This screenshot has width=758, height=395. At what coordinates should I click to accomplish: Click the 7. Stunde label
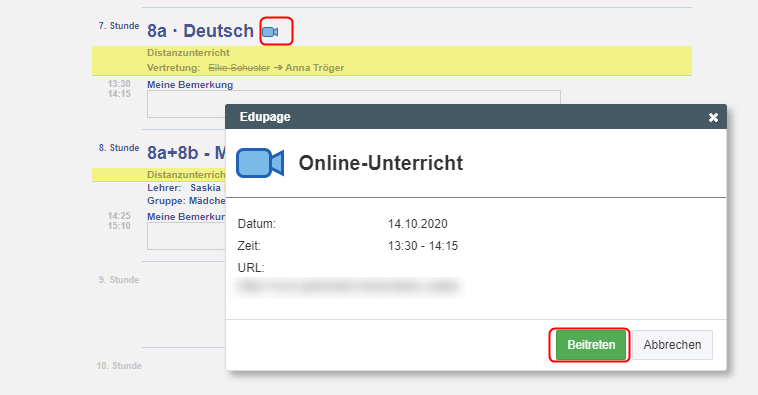[119, 26]
